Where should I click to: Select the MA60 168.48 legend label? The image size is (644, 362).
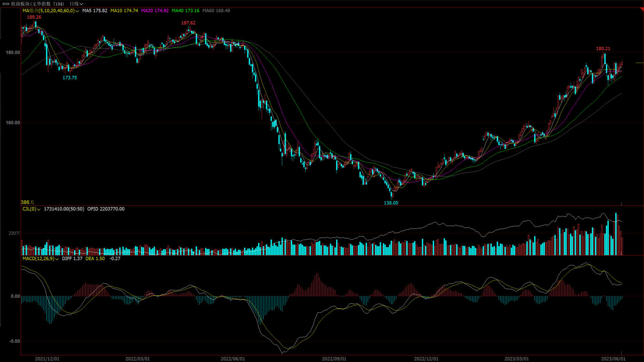click(216, 11)
